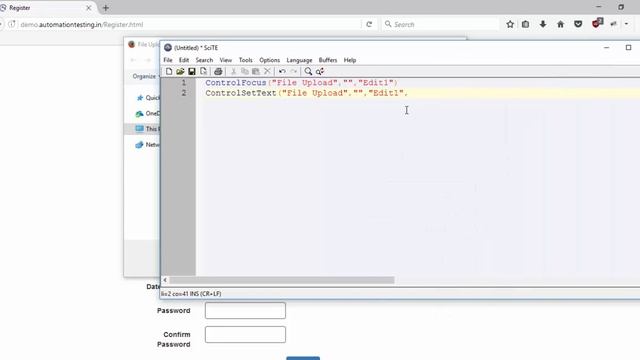Image resolution: width=640 pixels, height=360 pixels.
Task: Click the red shield extension icon with badge
Action: (x=597, y=23)
